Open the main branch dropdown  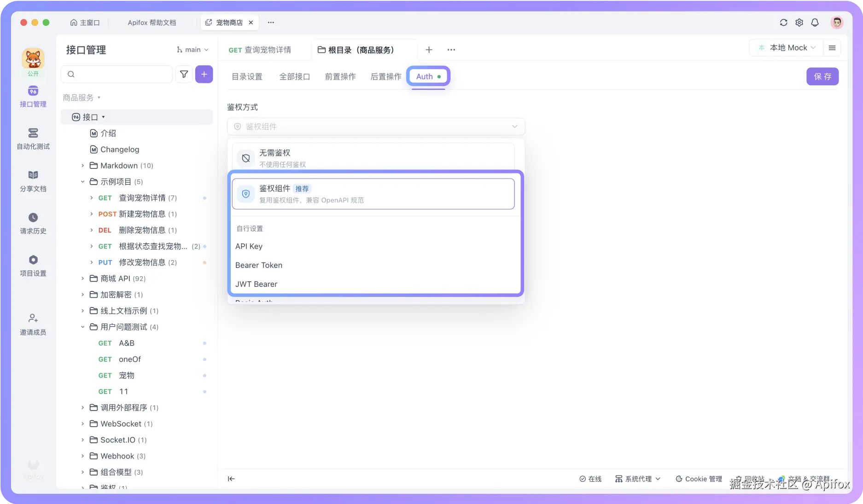[192, 49]
